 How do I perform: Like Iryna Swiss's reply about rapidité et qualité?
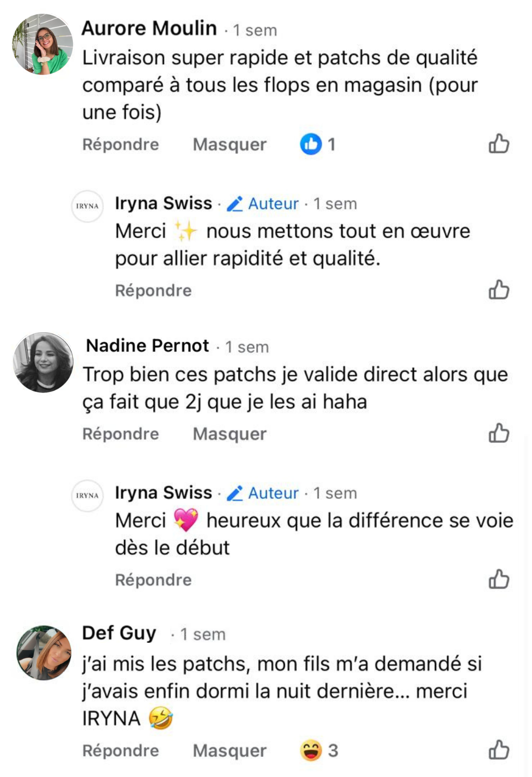(x=499, y=290)
